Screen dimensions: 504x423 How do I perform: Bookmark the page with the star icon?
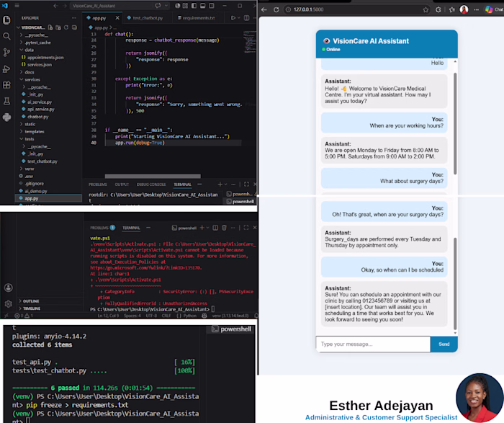[426, 9]
